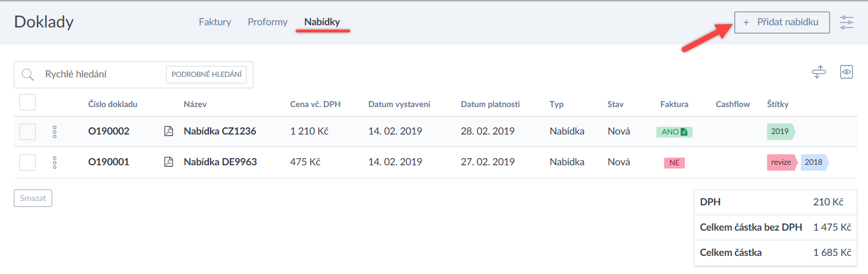Open the filter settings sliders icon

[x=846, y=23]
